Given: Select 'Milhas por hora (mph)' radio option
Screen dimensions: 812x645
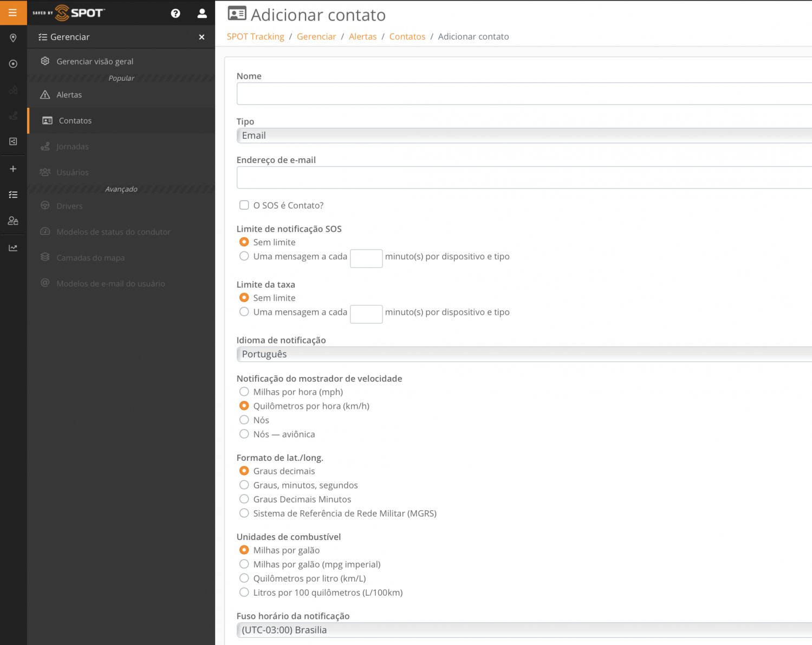Looking at the screenshot, I should point(244,392).
